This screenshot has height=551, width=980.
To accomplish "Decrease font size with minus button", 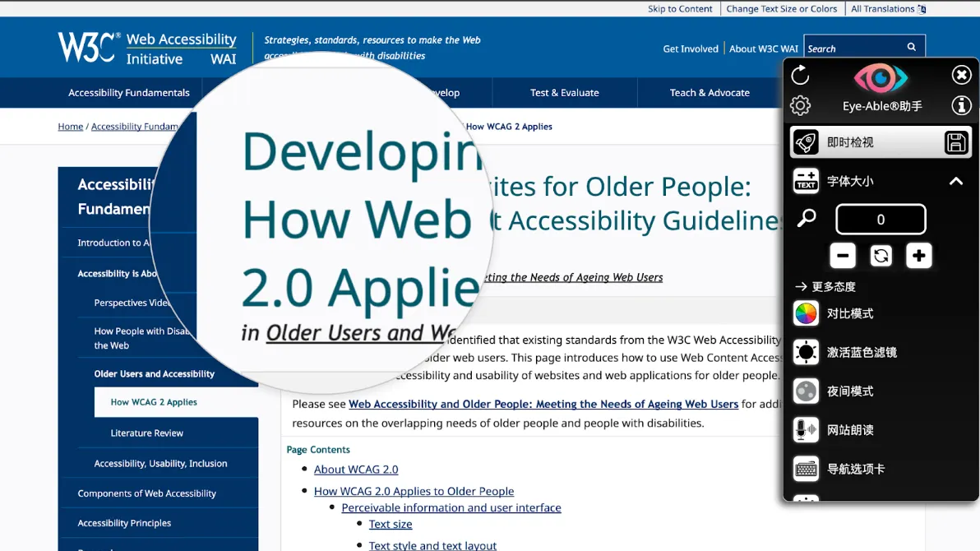I will (843, 256).
